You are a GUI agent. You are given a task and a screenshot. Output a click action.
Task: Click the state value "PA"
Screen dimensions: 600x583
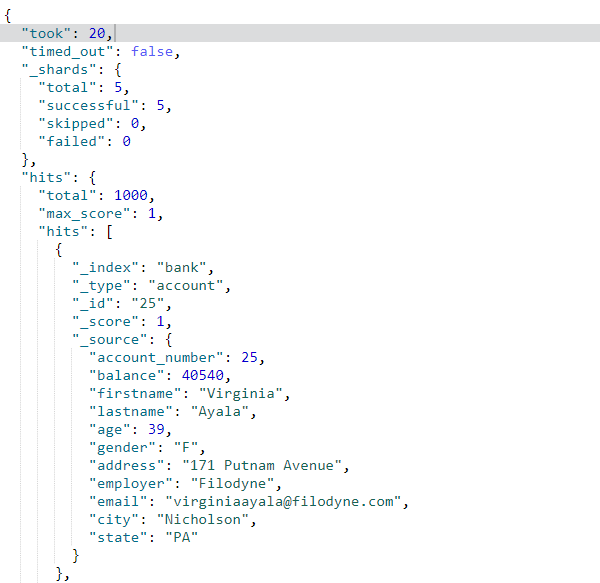pos(181,537)
